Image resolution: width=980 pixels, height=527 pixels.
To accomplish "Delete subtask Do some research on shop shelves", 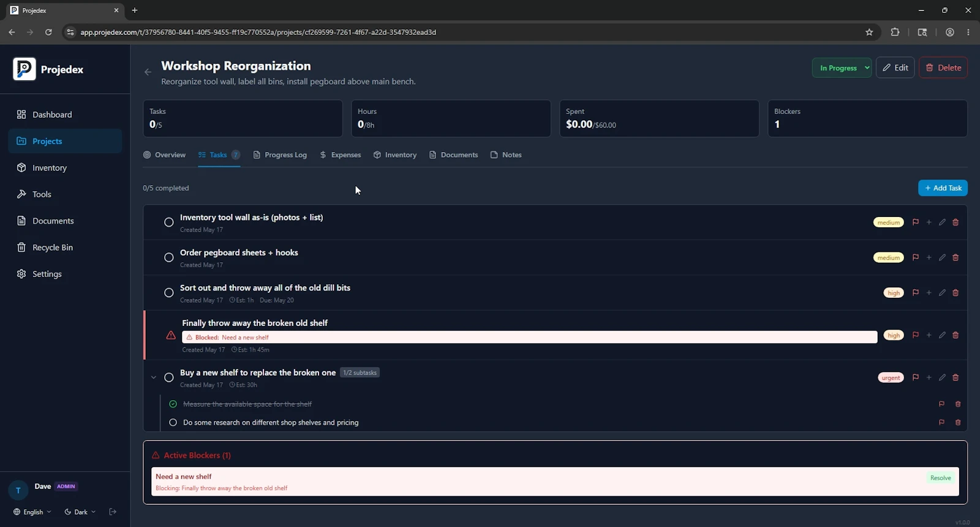I will (x=958, y=423).
